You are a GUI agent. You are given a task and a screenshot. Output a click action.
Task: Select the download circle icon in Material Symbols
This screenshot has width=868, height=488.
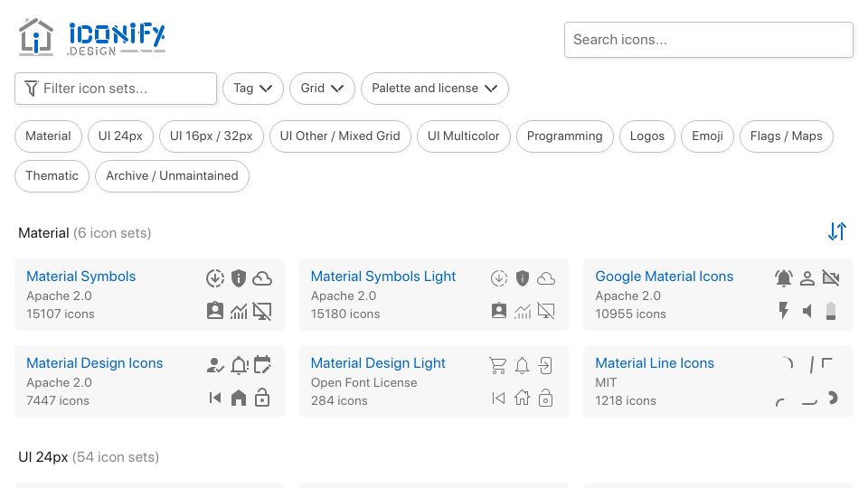[215, 277]
